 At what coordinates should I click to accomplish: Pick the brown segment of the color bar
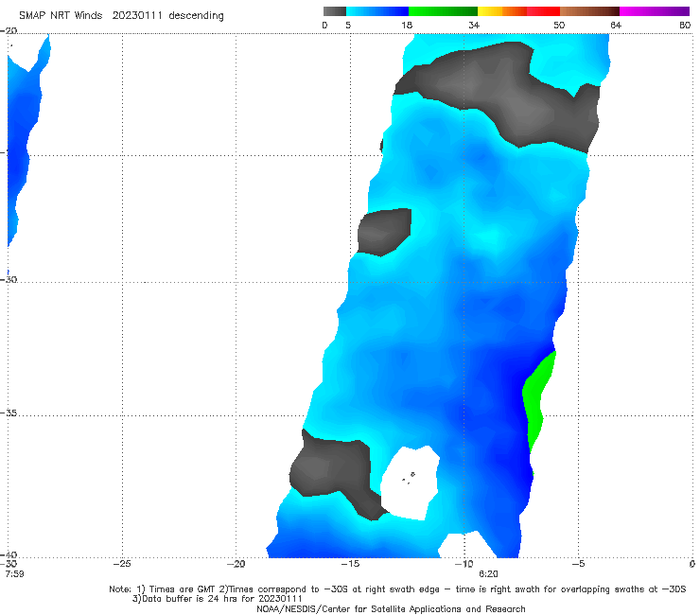589,11
